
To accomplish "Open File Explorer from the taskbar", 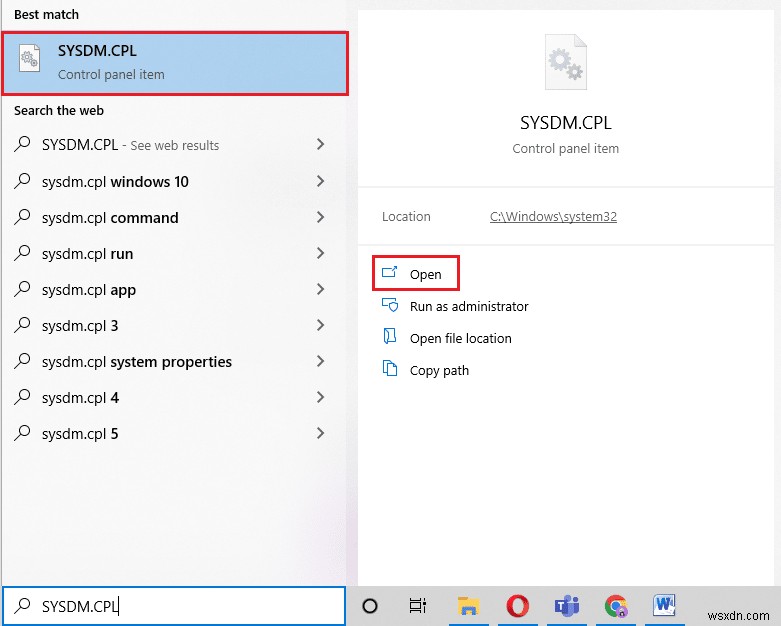I will click(x=468, y=606).
